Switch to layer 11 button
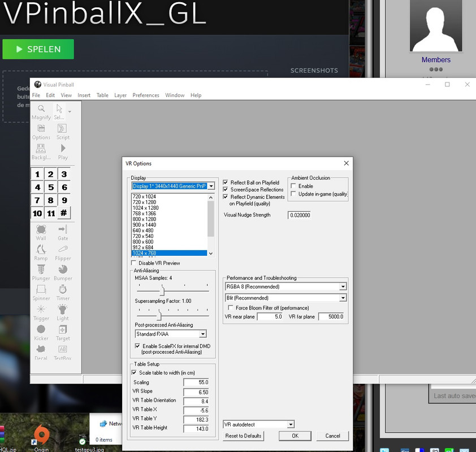Image resolution: width=476 pixels, height=452 pixels. pos(51,213)
